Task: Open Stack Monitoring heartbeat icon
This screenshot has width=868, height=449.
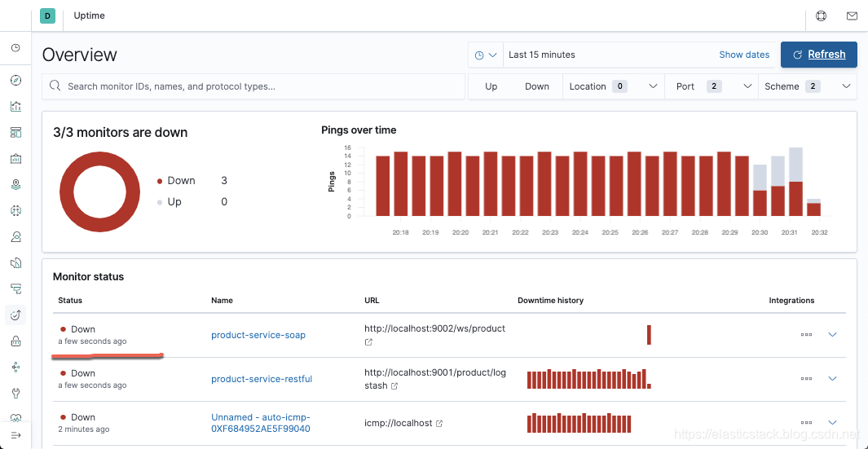Action: pos(15,417)
